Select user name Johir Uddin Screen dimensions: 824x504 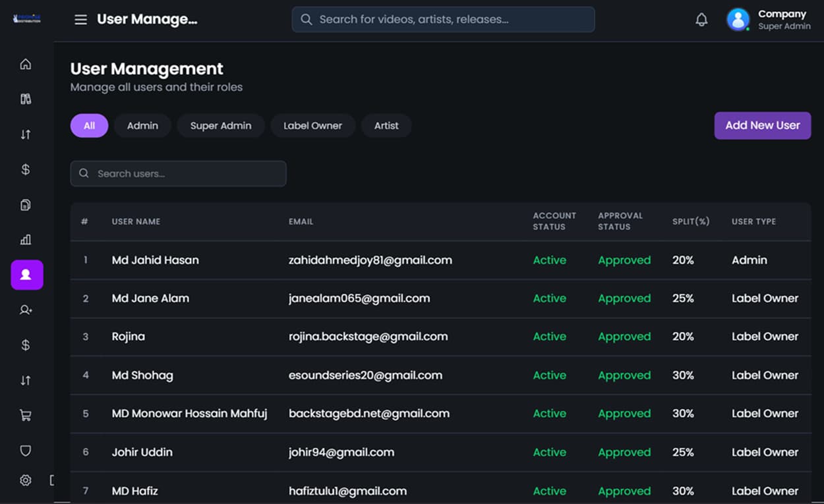[x=142, y=452]
